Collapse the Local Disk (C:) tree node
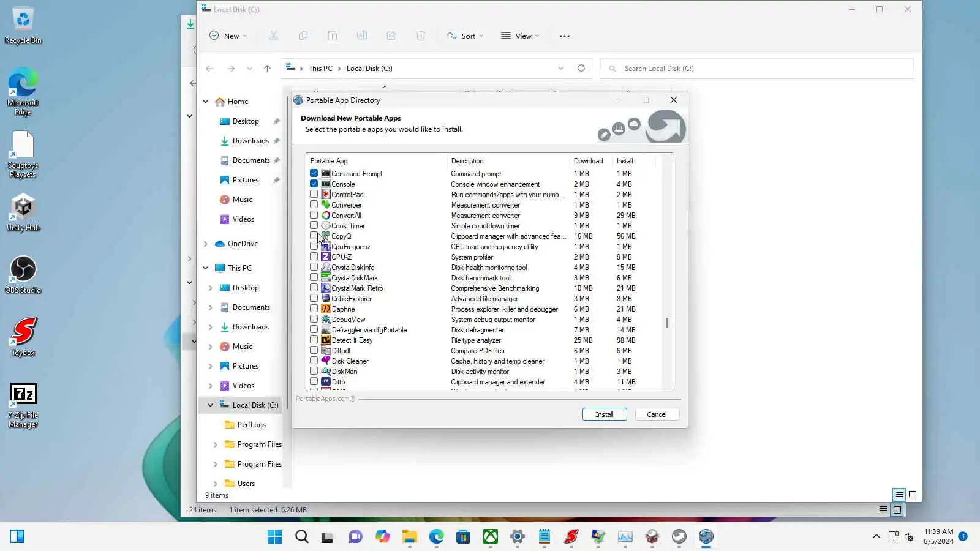 211,405
